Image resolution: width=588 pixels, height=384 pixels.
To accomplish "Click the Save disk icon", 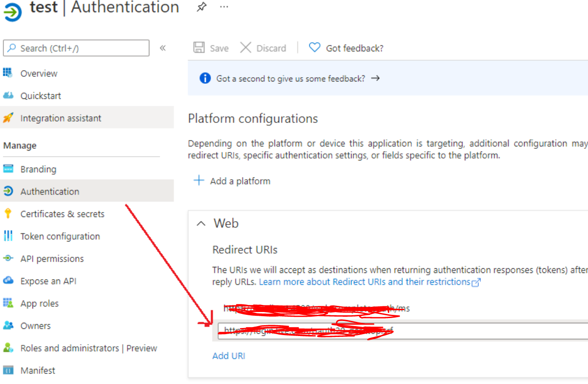I will [x=199, y=48].
